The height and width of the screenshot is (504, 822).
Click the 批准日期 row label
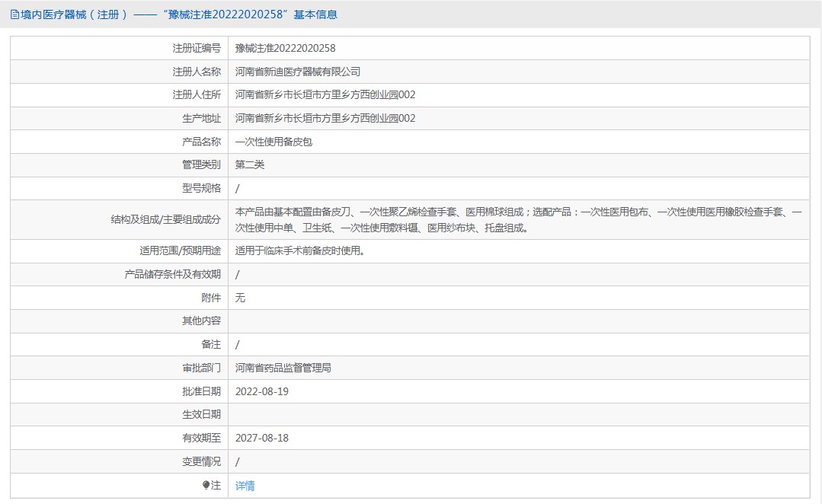pos(201,391)
